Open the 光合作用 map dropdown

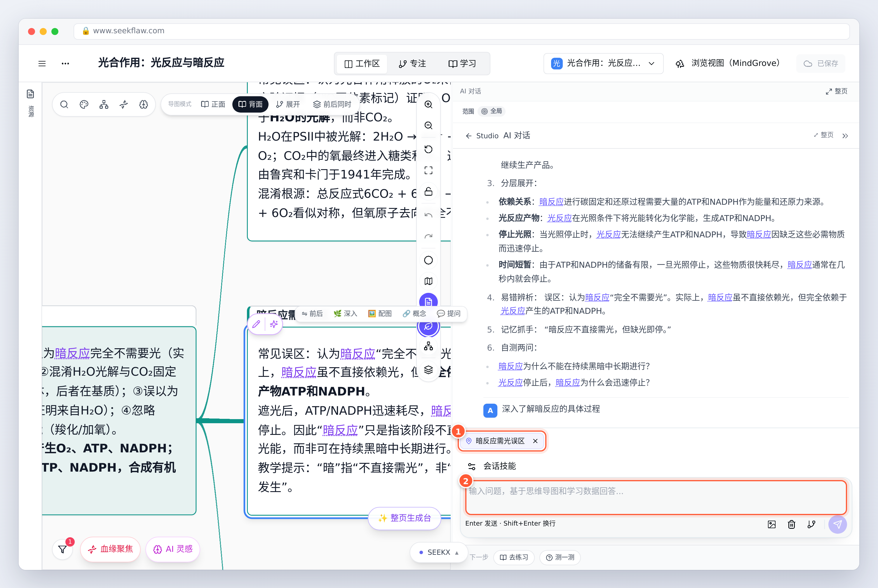click(x=603, y=63)
